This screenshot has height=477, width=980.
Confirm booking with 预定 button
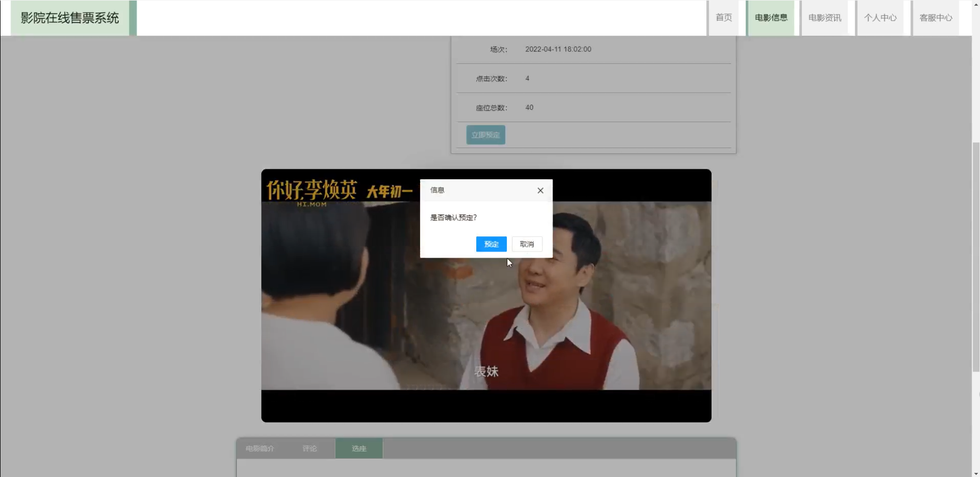pos(491,244)
